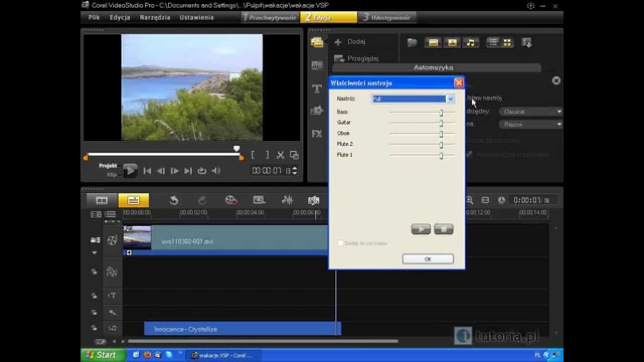Open the FX filter library icon
The height and width of the screenshot is (362, 644).
coord(317,134)
